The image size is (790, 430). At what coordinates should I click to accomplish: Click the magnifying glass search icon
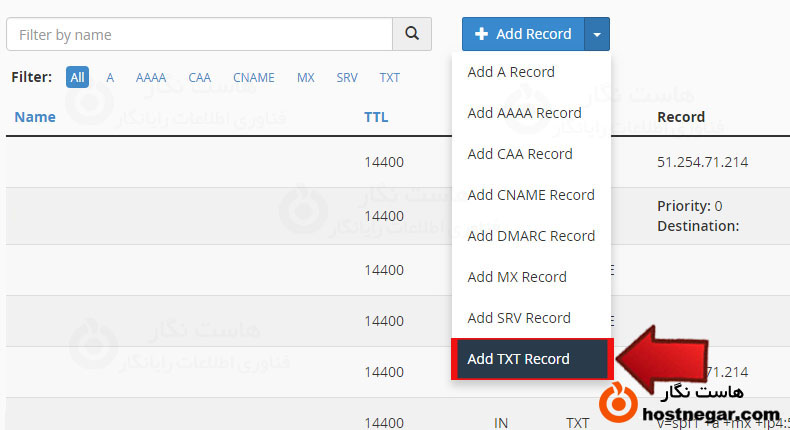click(x=412, y=34)
